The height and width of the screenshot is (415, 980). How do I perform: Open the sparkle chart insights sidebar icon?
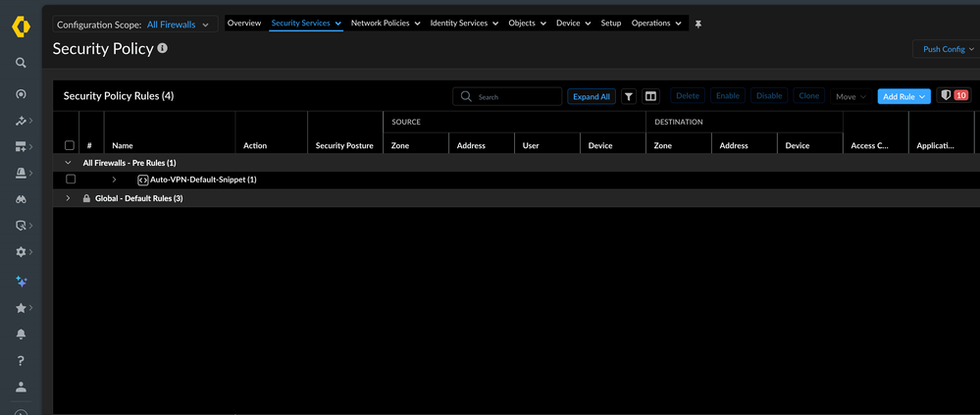coord(21,121)
